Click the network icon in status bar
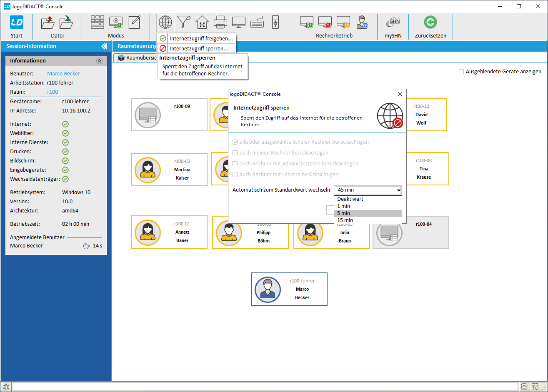The width and height of the screenshot is (548, 392). click(535, 387)
